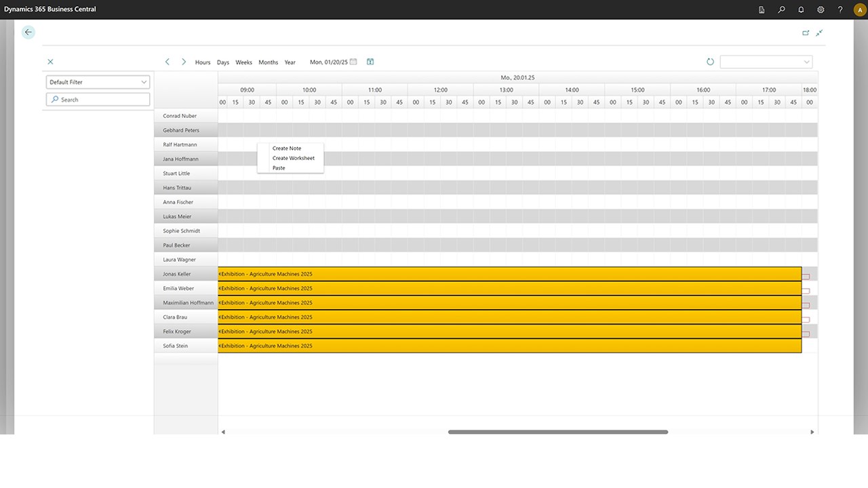Image resolution: width=868 pixels, height=488 pixels.
Task: Open the help question mark icon
Action: (x=840, y=9)
